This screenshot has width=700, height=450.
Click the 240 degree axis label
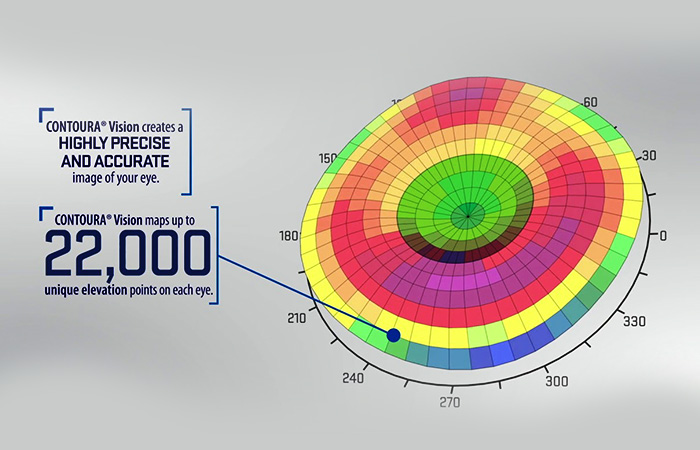point(354,379)
